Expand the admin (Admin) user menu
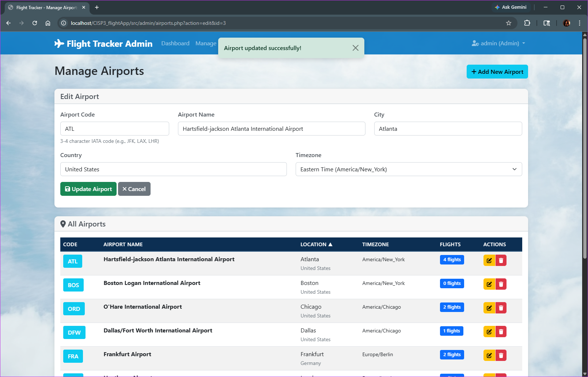 (x=498, y=43)
